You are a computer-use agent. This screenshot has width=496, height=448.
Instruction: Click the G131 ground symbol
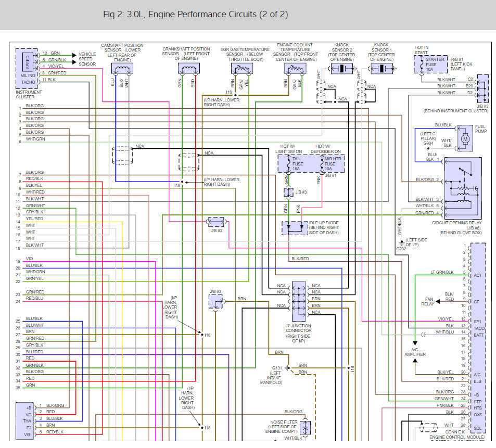(287, 368)
